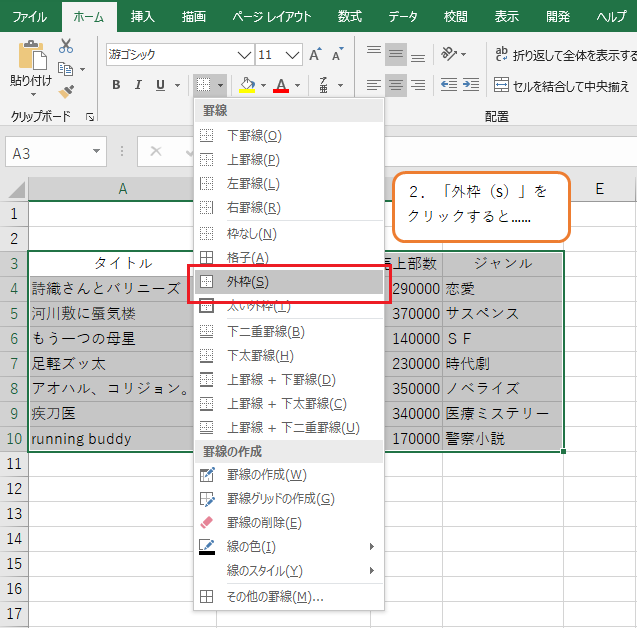Toggle center align icon

coord(396,85)
